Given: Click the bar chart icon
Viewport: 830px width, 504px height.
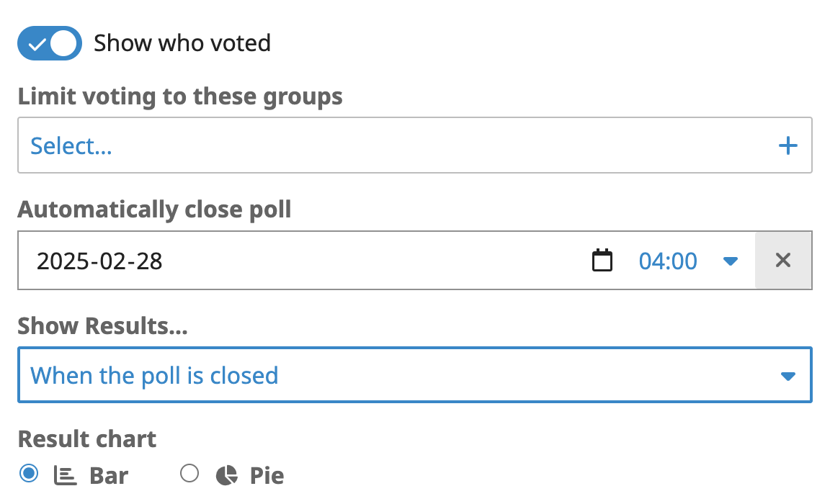Looking at the screenshot, I should 66,475.
